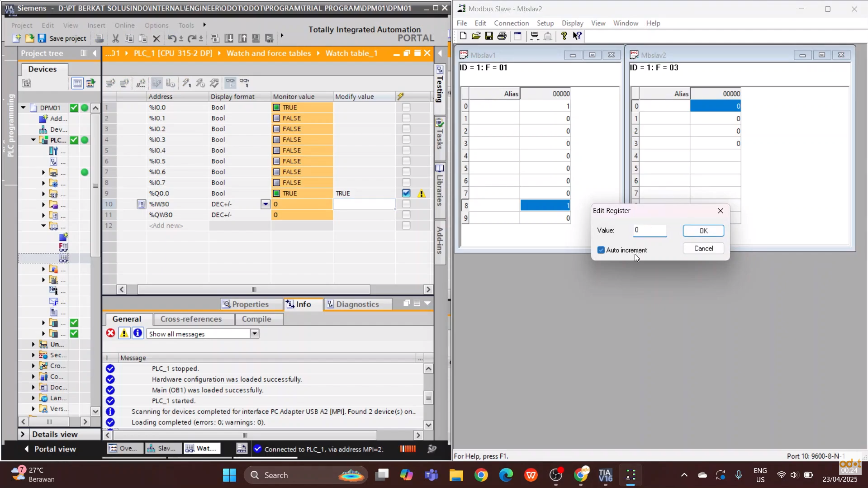Click the Print icon in TIA toolbar

click(99, 38)
